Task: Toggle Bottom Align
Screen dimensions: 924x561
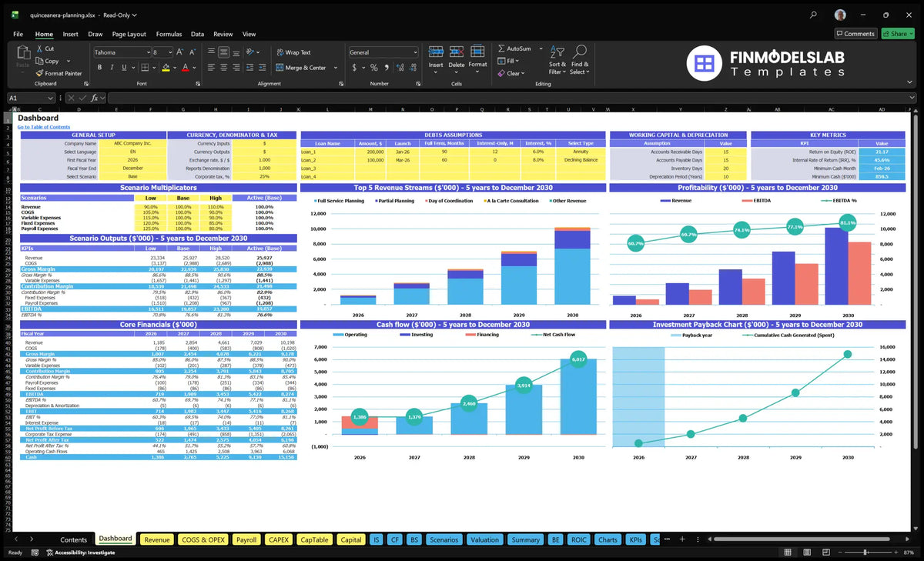Action: point(236,52)
